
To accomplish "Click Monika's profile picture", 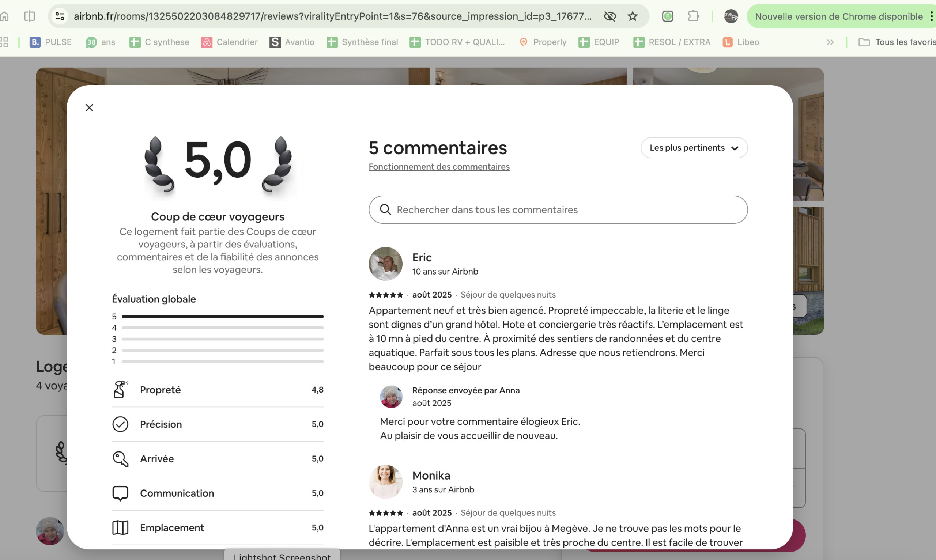I will pos(385,481).
